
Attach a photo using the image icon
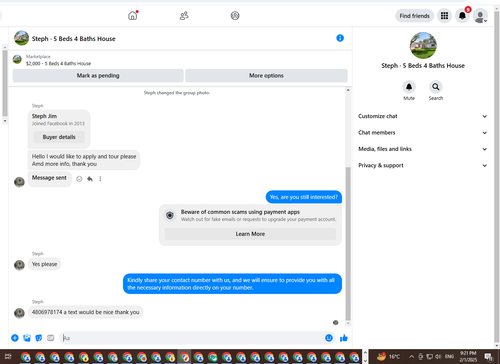pyautogui.click(x=27, y=338)
